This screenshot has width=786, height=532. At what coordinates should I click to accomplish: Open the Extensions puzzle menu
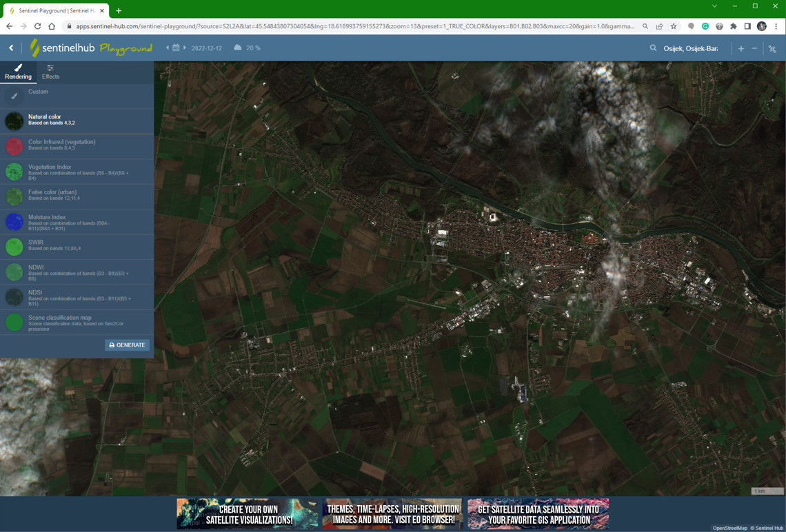click(734, 26)
